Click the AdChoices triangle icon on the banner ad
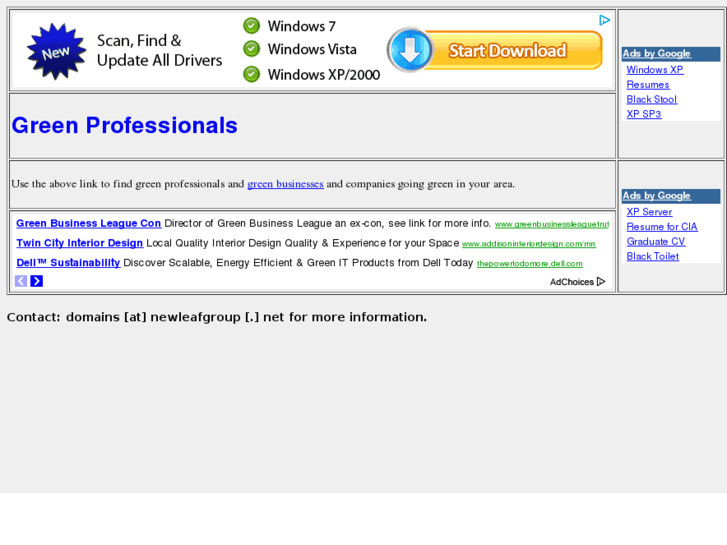Image resolution: width=727 pixels, height=545 pixels. [604, 20]
